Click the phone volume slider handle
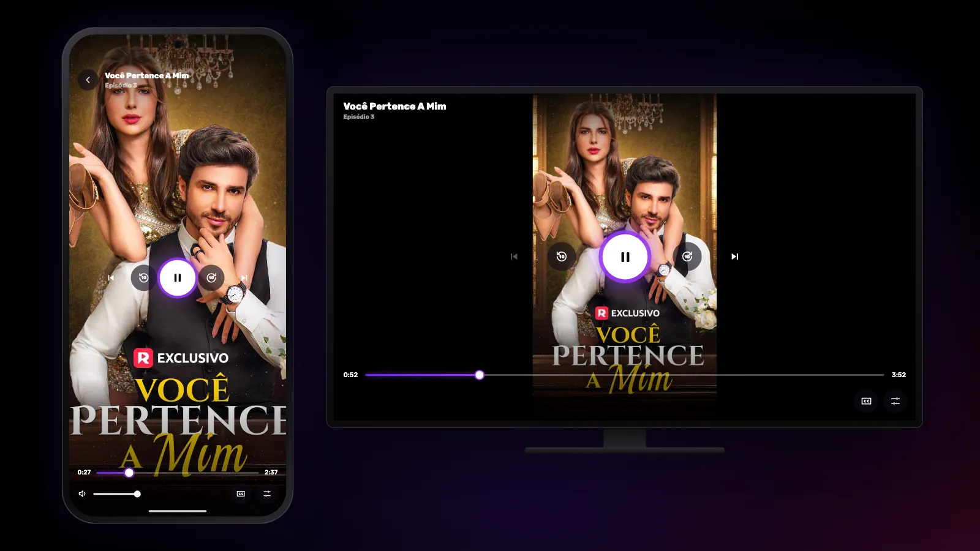 point(137,494)
